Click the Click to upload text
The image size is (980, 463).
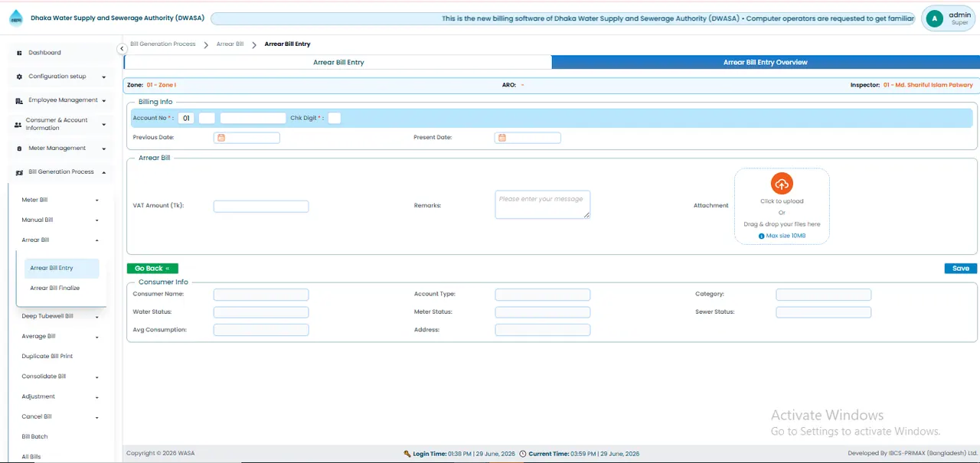[782, 201]
